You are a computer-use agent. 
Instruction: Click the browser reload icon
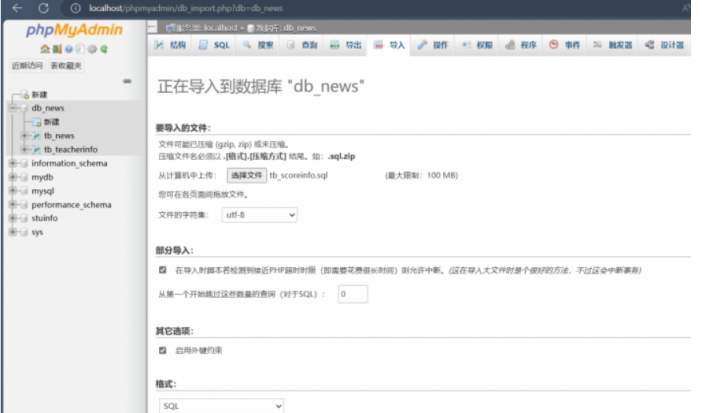point(43,8)
